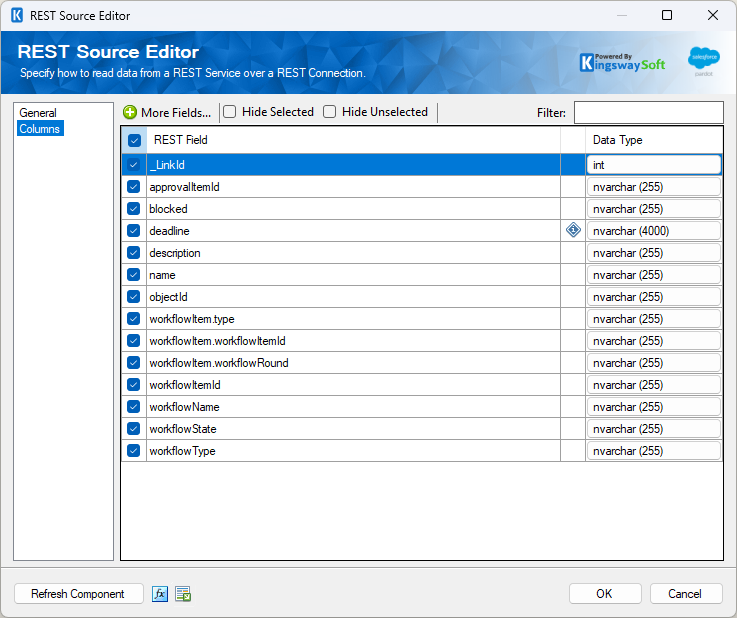Select the workflowItem.workflowRound field name

click(219, 363)
